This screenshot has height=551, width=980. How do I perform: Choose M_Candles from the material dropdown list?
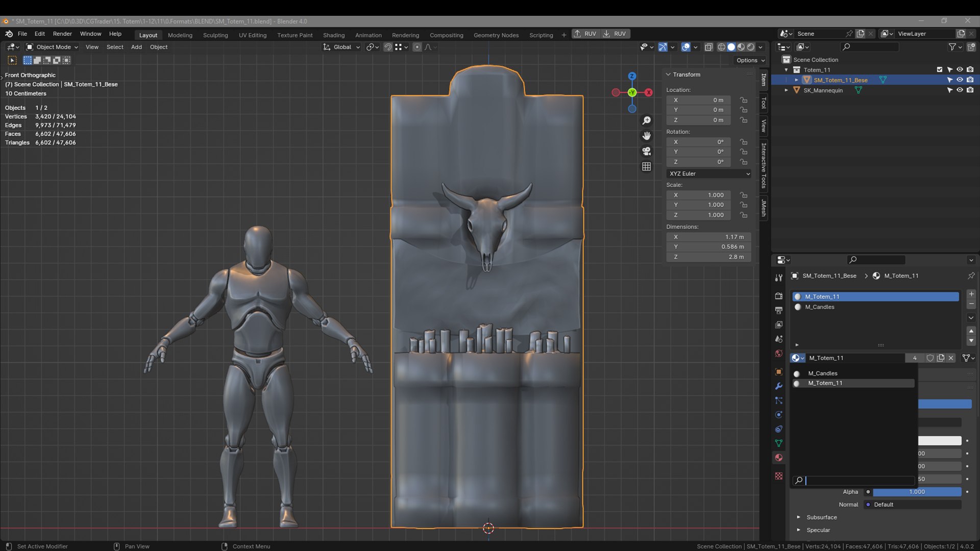point(853,373)
